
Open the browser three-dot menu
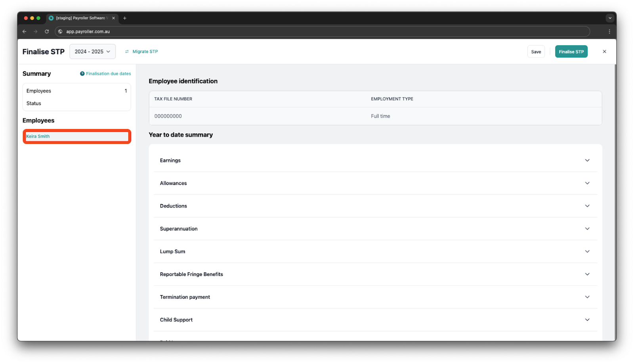point(609,32)
